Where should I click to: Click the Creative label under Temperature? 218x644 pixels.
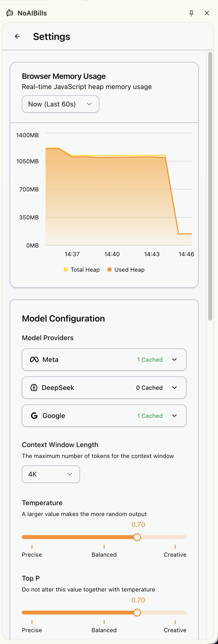point(175,554)
